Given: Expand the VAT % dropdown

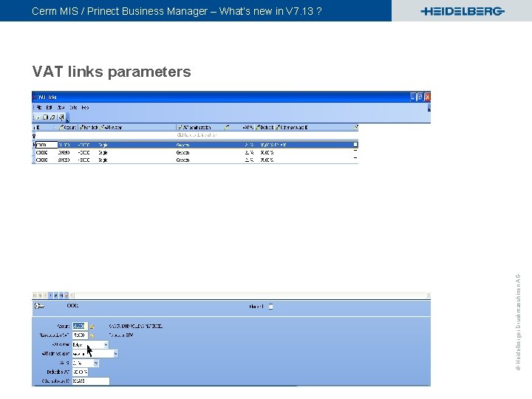Looking at the screenshot, I should point(96,363).
